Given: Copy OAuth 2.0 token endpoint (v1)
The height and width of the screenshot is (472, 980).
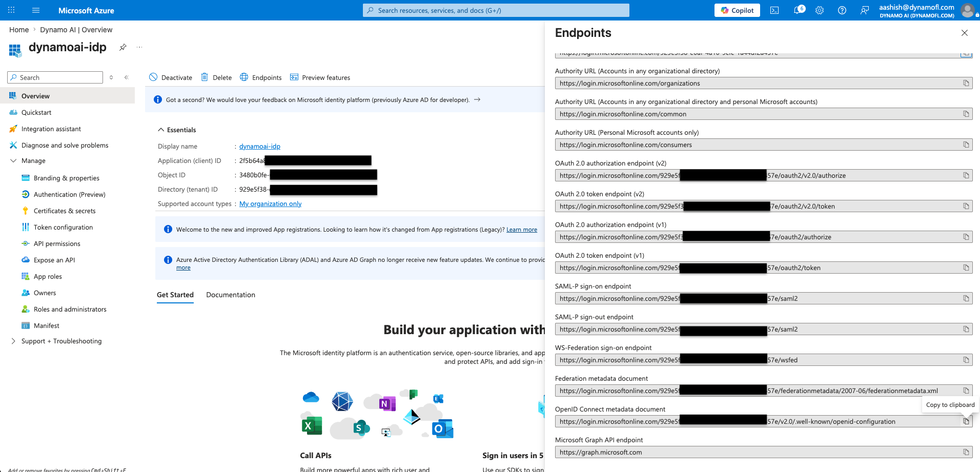Looking at the screenshot, I should (x=966, y=268).
